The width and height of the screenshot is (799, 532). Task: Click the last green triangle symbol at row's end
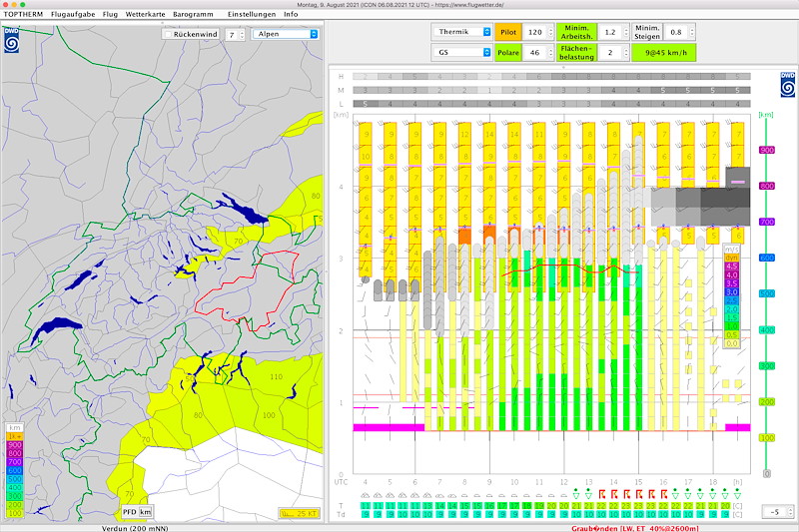(x=737, y=494)
